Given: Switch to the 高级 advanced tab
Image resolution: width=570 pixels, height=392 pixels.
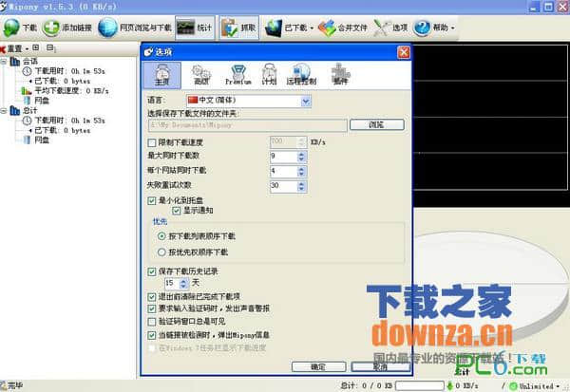Looking at the screenshot, I should point(201,75).
